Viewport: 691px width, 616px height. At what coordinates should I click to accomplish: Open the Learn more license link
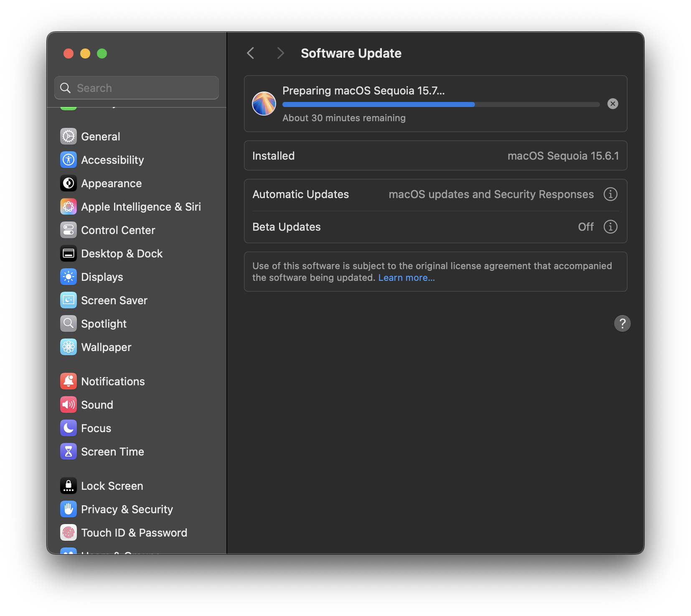pyautogui.click(x=406, y=278)
